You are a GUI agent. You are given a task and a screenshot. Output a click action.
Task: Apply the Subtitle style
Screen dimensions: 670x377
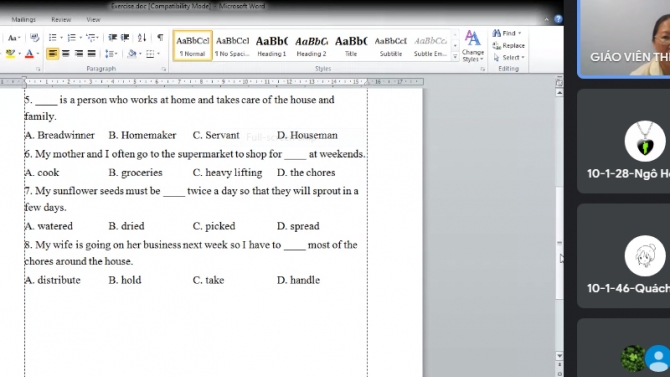391,45
